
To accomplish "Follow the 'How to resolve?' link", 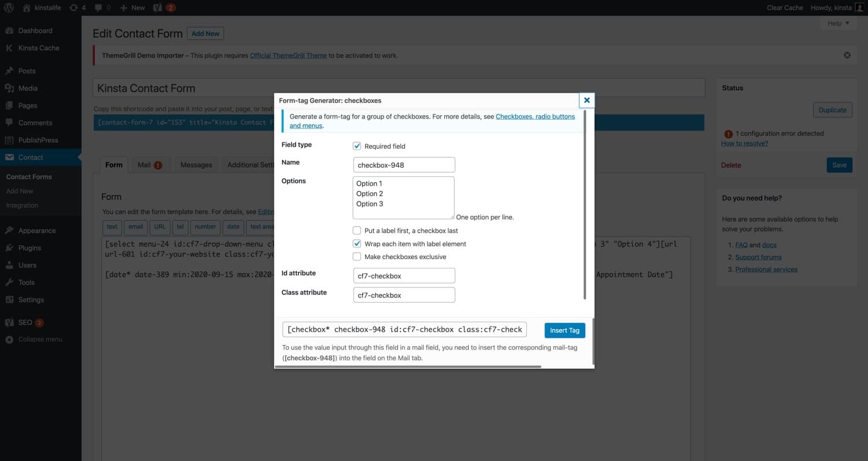I will (744, 143).
